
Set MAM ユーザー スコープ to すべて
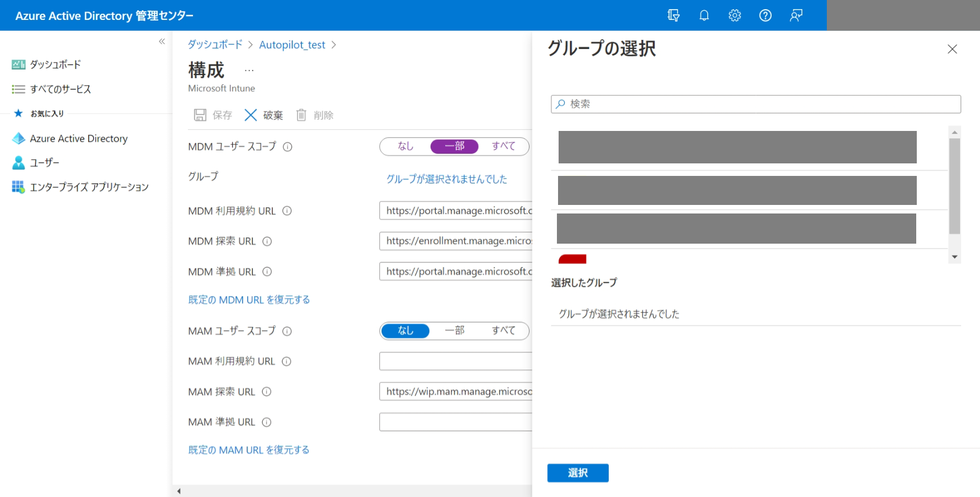pyautogui.click(x=503, y=331)
